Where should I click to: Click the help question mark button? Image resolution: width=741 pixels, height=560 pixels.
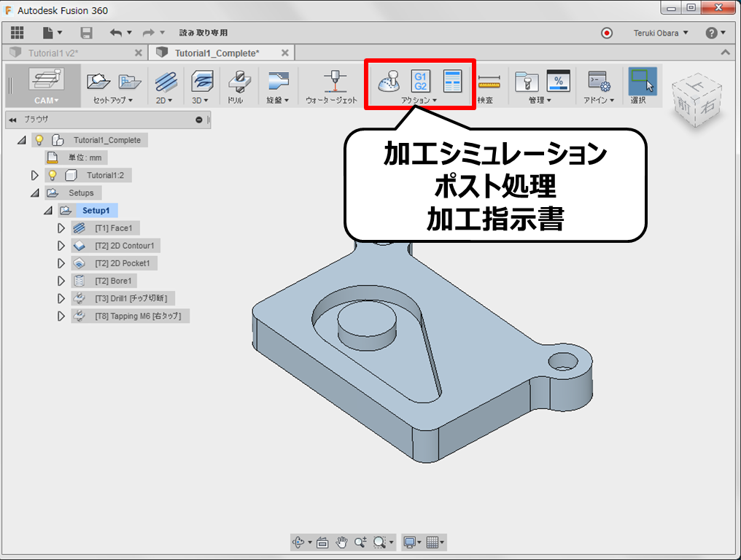click(x=712, y=33)
